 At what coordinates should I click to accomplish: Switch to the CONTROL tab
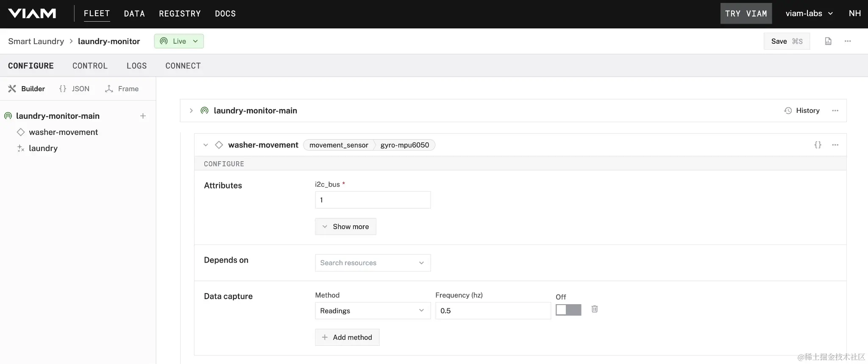point(90,66)
